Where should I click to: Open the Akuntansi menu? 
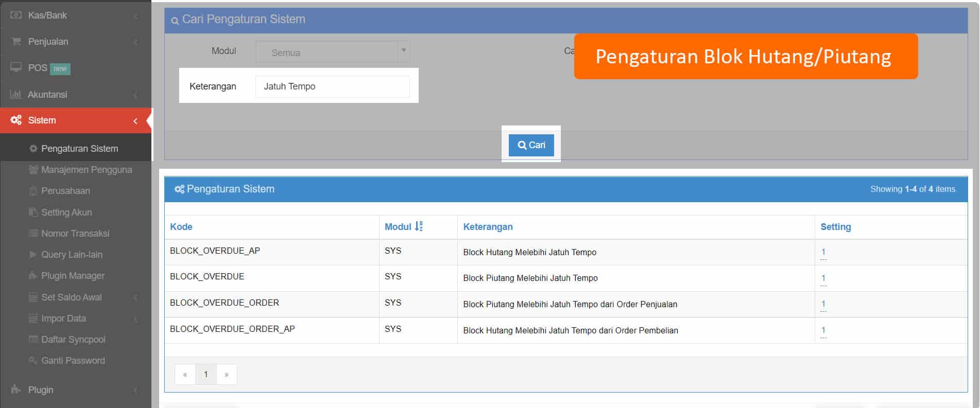[x=76, y=94]
